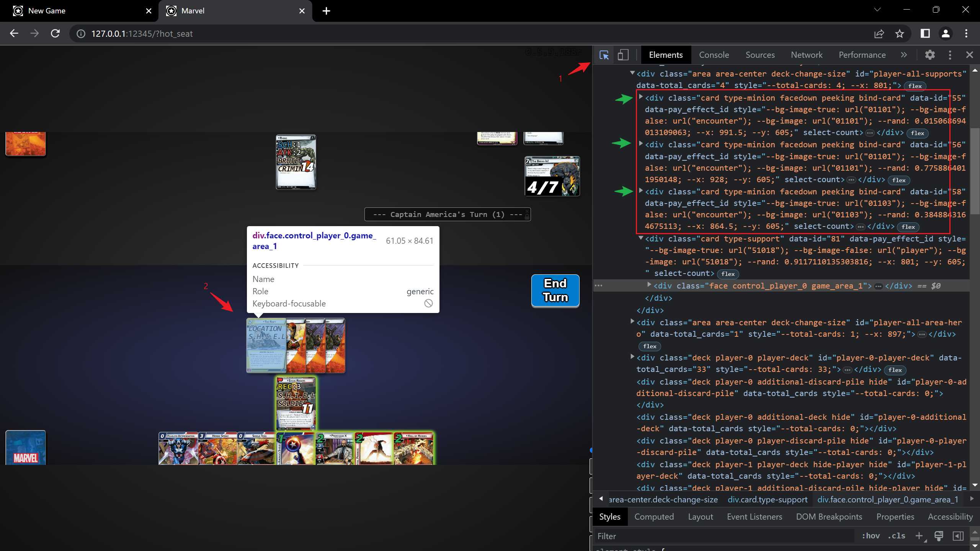Open DevTools settings gear
Viewport: 980px width, 551px height.
pyautogui.click(x=930, y=55)
